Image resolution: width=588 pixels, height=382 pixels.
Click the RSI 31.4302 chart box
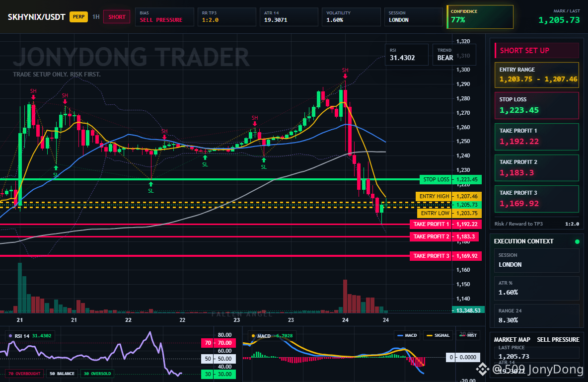coord(407,55)
